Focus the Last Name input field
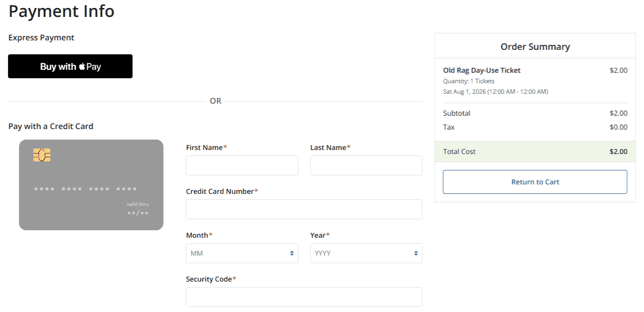644x312 pixels. point(366,165)
